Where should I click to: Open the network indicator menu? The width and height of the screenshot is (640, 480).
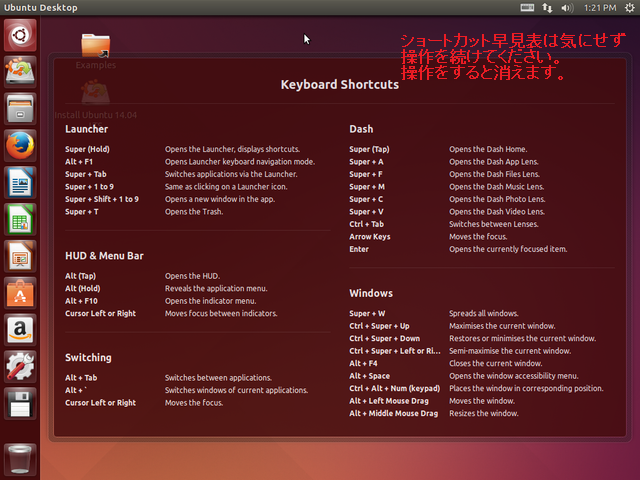(547, 8)
